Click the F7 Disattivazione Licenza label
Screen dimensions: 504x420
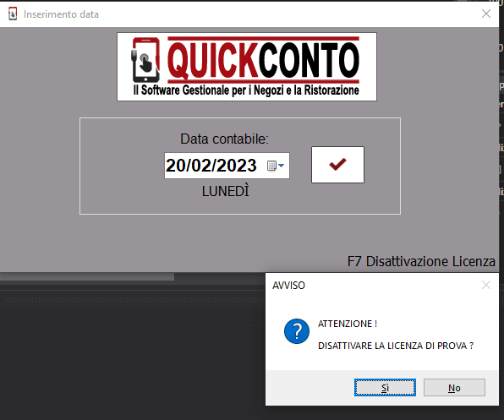click(x=421, y=261)
